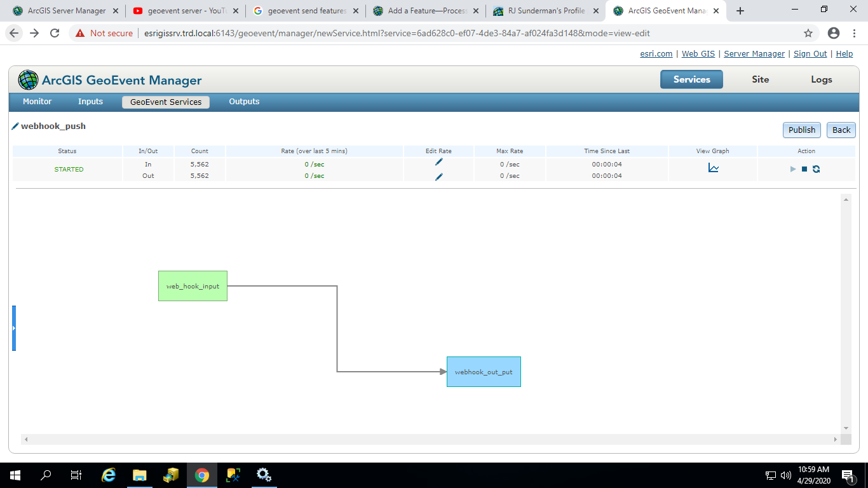The width and height of the screenshot is (868, 488).
Task: Open Chrome taskbar icon
Action: pyautogui.click(x=201, y=475)
